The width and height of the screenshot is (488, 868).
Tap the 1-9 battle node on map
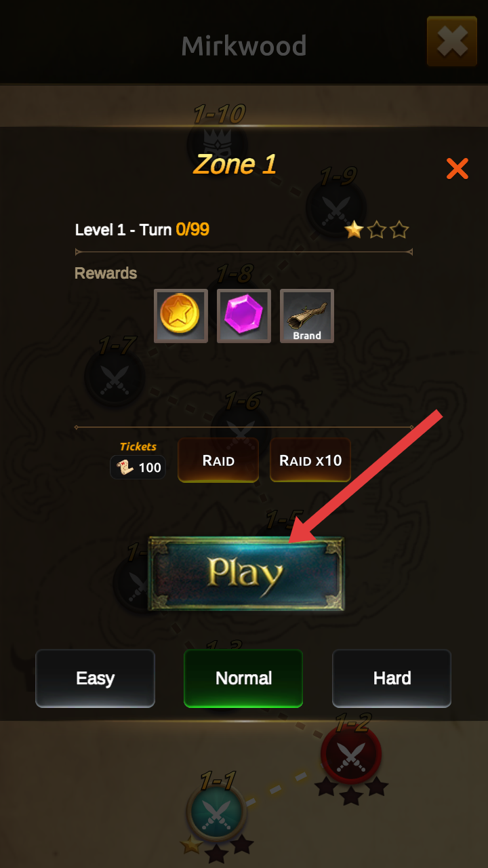(336, 207)
